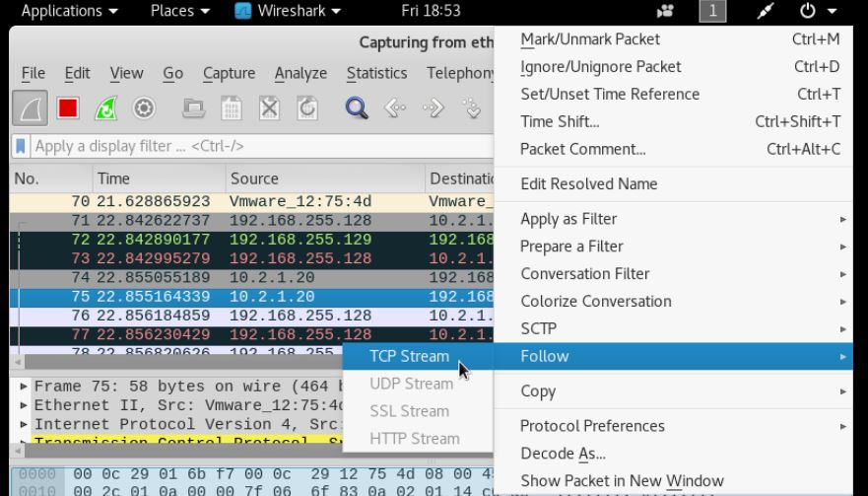Screen dimensions: 868x496
Task: Select packet 71 row
Action: tap(251, 221)
